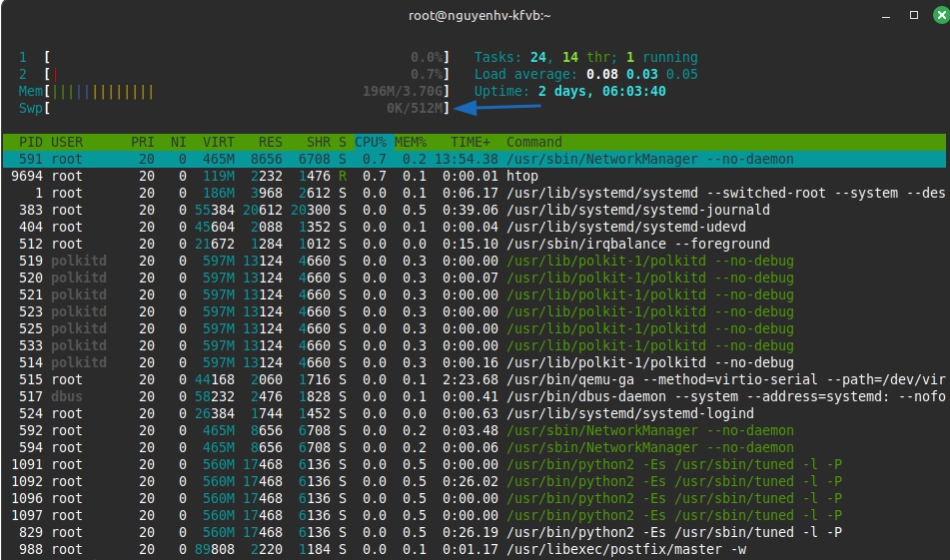Select the highlighted PID 591 NetworkManager row
This screenshot has height=560, width=950.
tap(474, 160)
